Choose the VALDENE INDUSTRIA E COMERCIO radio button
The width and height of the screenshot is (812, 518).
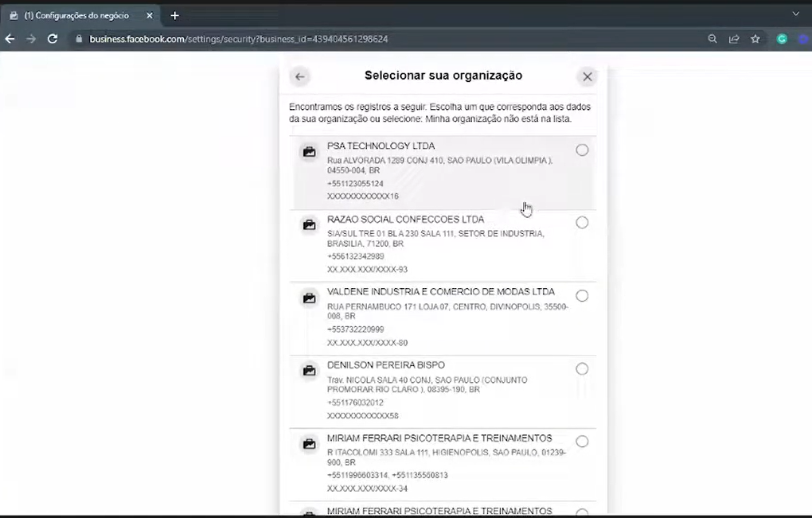(x=582, y=295)
